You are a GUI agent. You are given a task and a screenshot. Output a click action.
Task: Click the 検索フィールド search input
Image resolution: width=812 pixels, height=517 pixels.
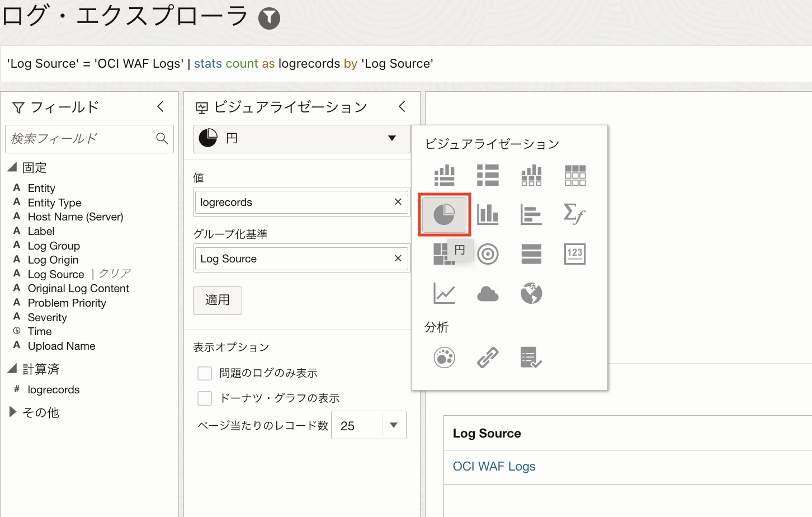point(81,139)
